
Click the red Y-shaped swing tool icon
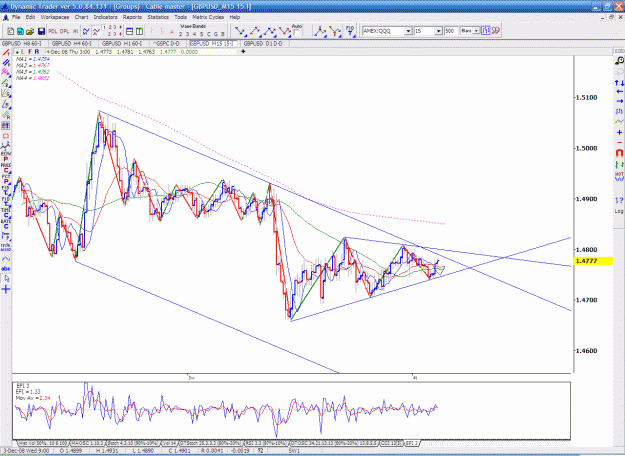pos(335,31)
